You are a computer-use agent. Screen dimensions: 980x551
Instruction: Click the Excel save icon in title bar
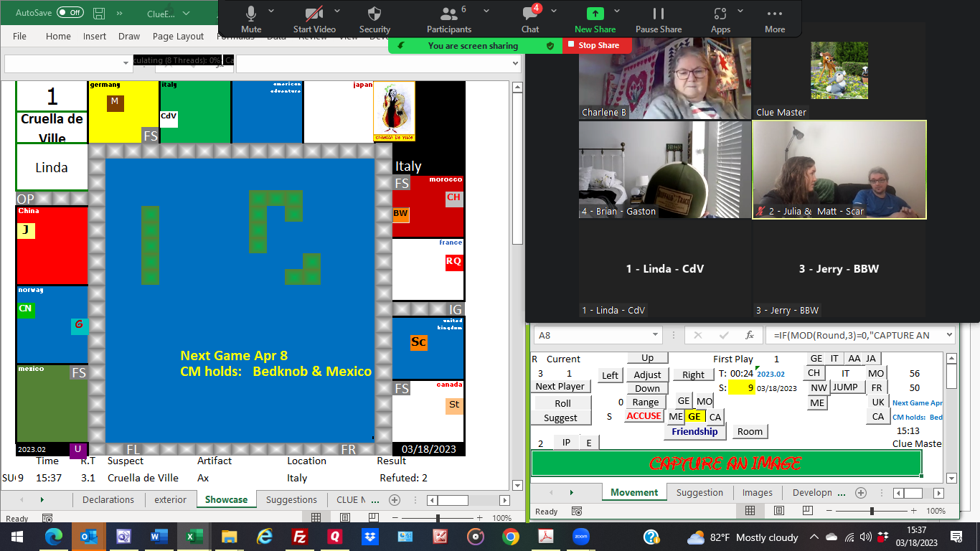coord(99,13)
